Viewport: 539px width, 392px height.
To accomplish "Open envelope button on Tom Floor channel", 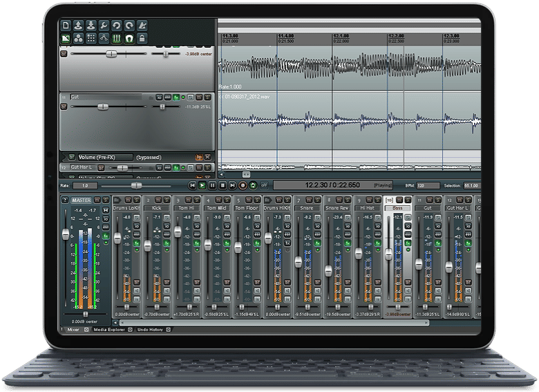I will pos(258,235).
